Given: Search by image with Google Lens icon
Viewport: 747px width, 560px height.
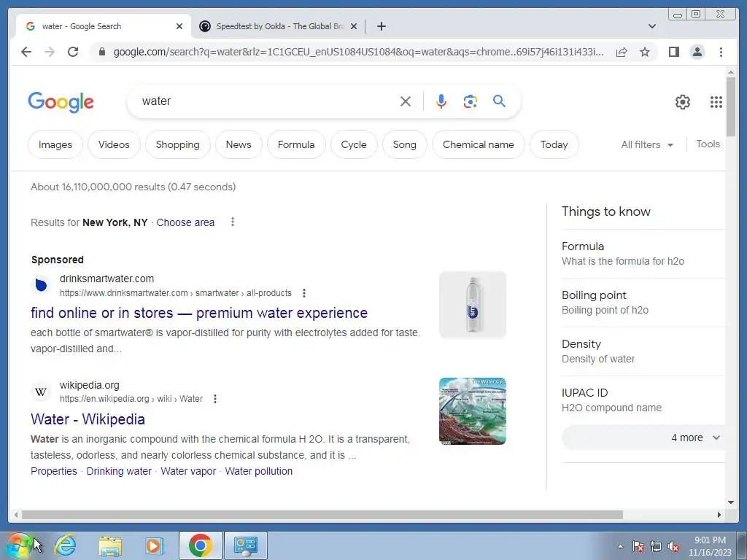Looking at the screenshot, I should (471, 101).
